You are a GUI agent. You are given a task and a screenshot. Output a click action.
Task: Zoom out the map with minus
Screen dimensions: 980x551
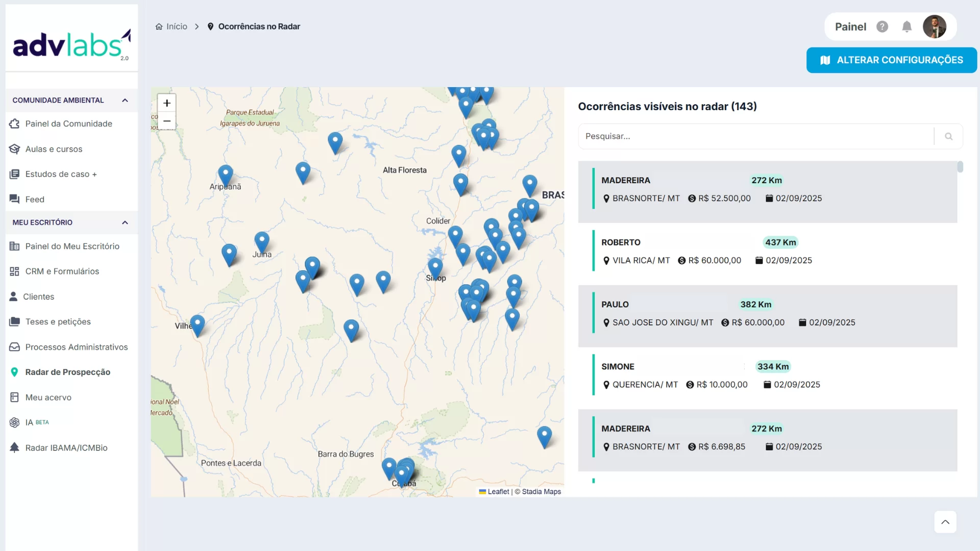(167, 121)
